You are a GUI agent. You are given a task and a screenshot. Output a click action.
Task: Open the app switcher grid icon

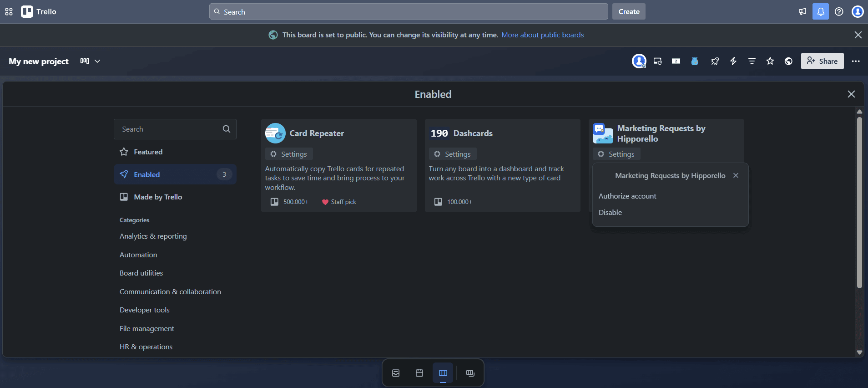(x=9, y=12)
